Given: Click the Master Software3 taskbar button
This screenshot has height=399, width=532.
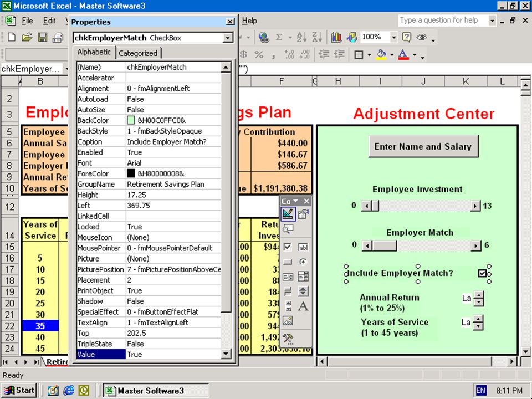Looking at the screenshot, I should point(156,391).
